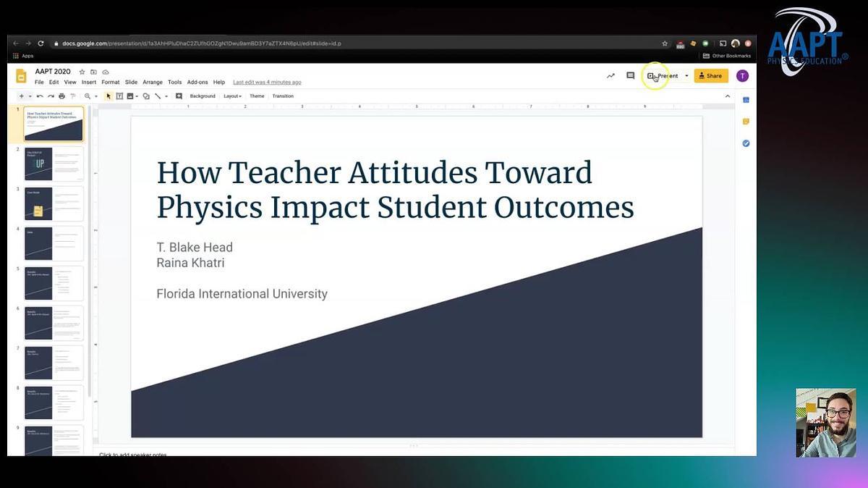Reload the browser page
868x488 pixels.
point(41,43)
